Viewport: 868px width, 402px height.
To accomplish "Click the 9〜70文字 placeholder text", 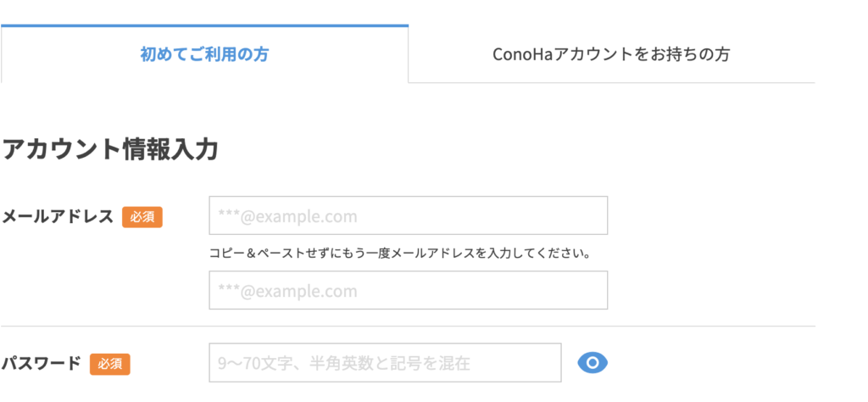I will (343, 364).
